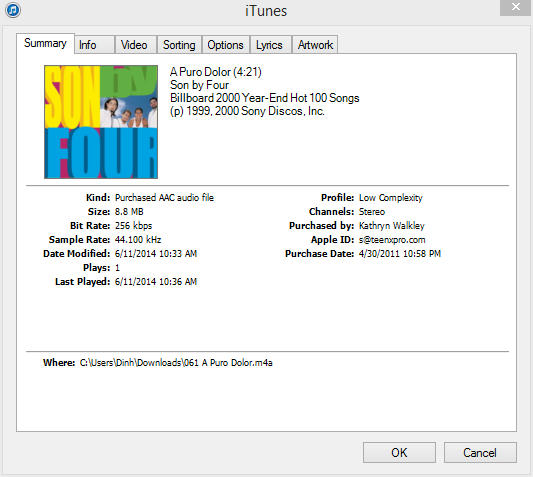The width and height of the screenshot is (533, 477).
Task: Click the Size: label
Action: tap(99, 211)
